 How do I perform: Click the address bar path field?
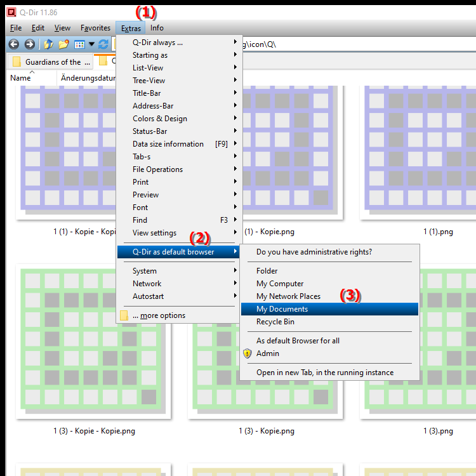[x=358, y=44]
